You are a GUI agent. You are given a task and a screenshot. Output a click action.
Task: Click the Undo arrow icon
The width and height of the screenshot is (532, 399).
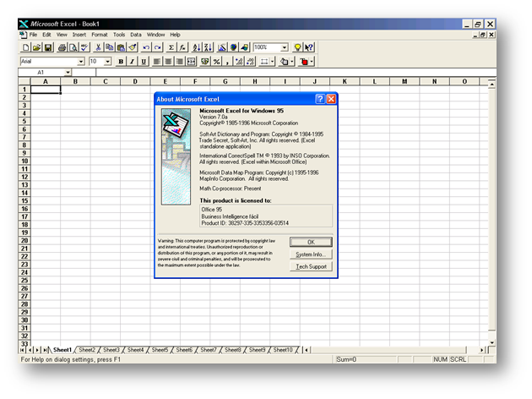[x=146, y=47]
